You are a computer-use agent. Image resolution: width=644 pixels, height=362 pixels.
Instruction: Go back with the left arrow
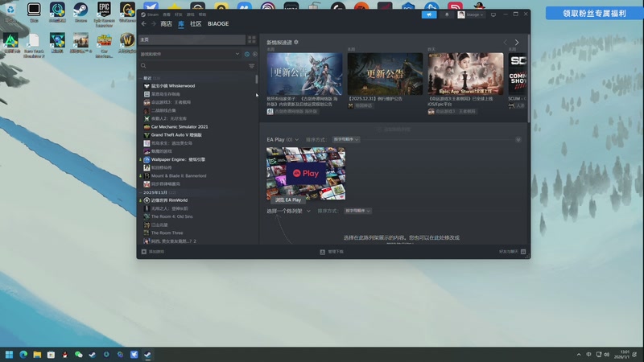point(144,24)
